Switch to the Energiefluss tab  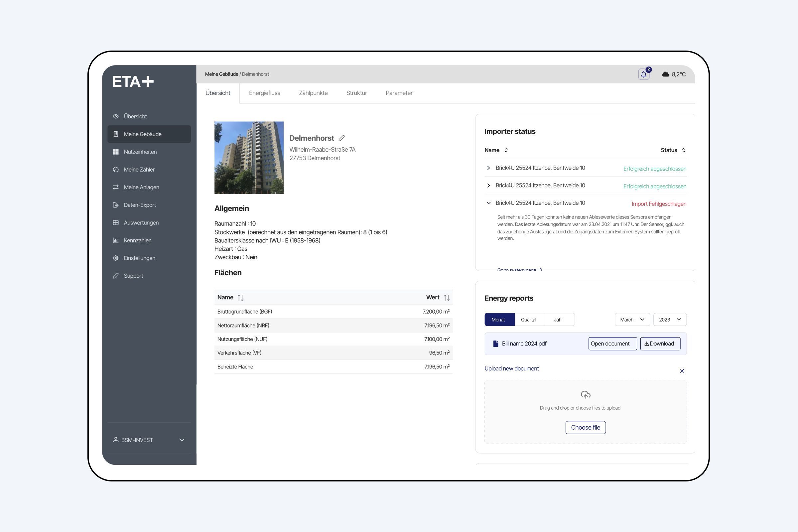[x=264, y=93]
